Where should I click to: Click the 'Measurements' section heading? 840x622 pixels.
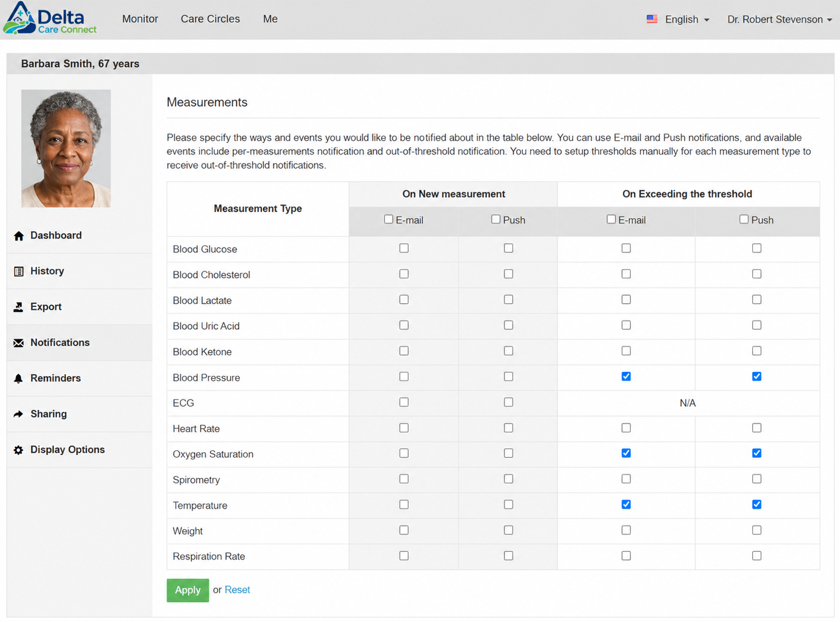[x=207, y=103]
